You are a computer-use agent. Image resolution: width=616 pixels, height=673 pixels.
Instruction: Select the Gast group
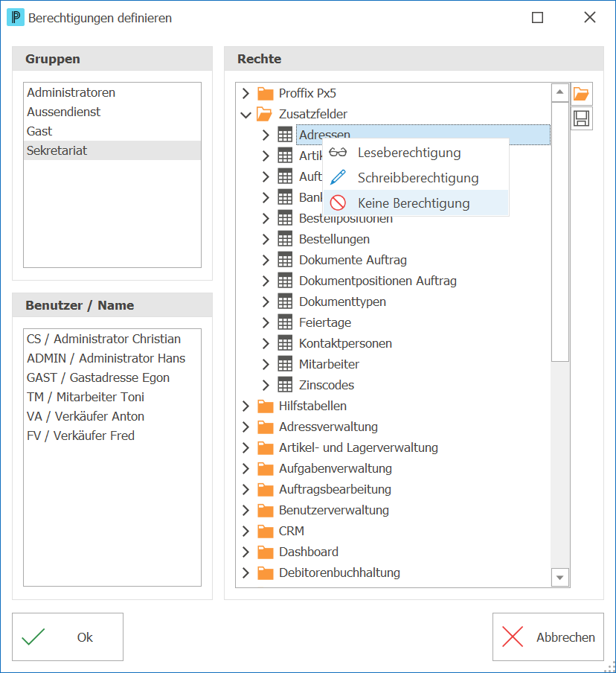[112, 131]
